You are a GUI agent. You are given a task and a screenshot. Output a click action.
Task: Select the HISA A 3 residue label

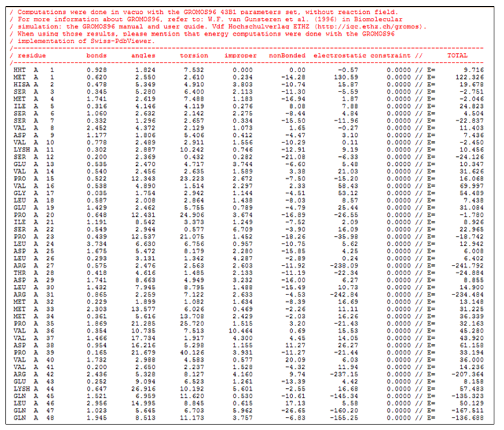pyautogui.click(x=33, y=84)
